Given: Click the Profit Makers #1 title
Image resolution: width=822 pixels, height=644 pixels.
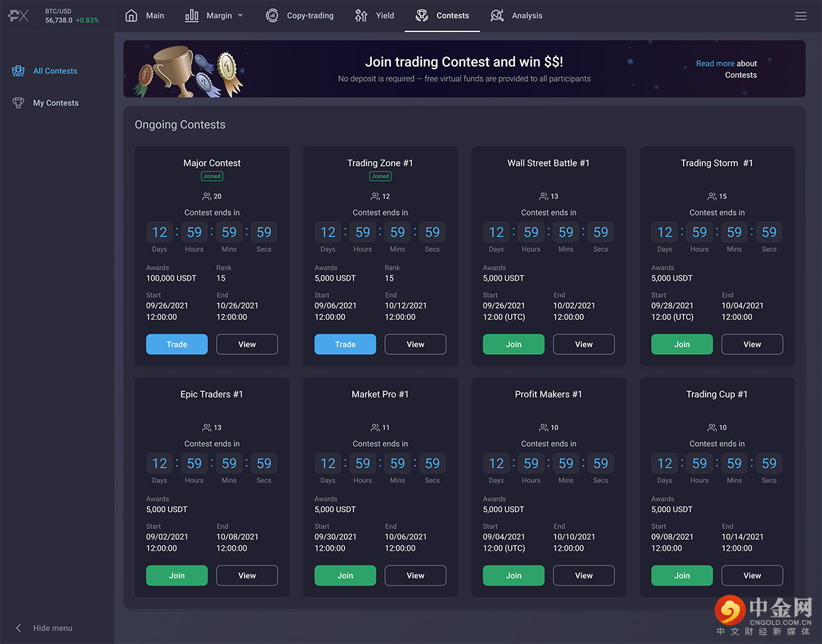Looking at the screenshot, I should tap(549, 394).
